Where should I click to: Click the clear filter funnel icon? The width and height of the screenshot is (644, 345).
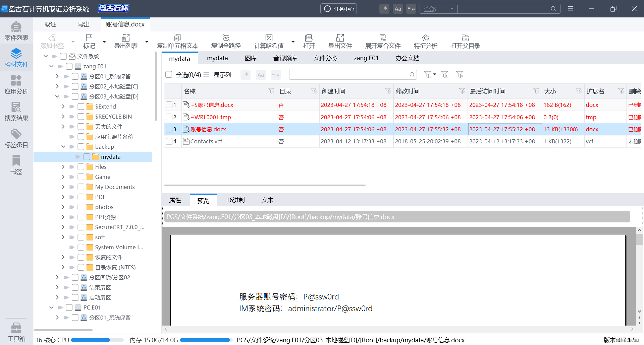click(x=460, y=75)
